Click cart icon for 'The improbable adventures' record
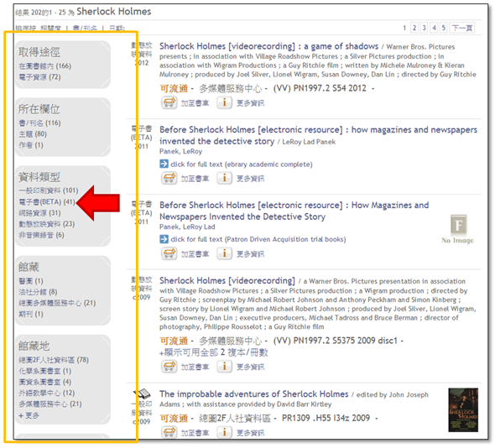Viewport: 495px width, 448px height. pos(169,432)
